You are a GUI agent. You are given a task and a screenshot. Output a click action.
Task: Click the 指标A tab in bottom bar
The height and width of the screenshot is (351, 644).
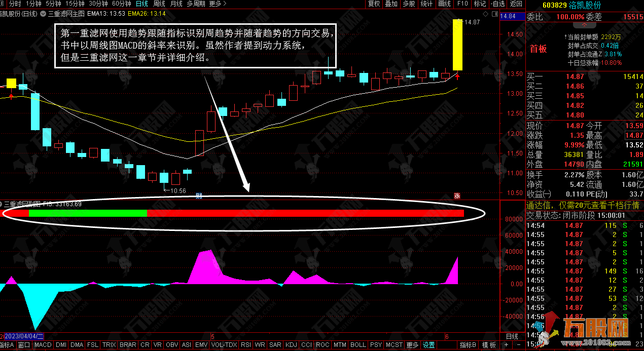[8, 345]
